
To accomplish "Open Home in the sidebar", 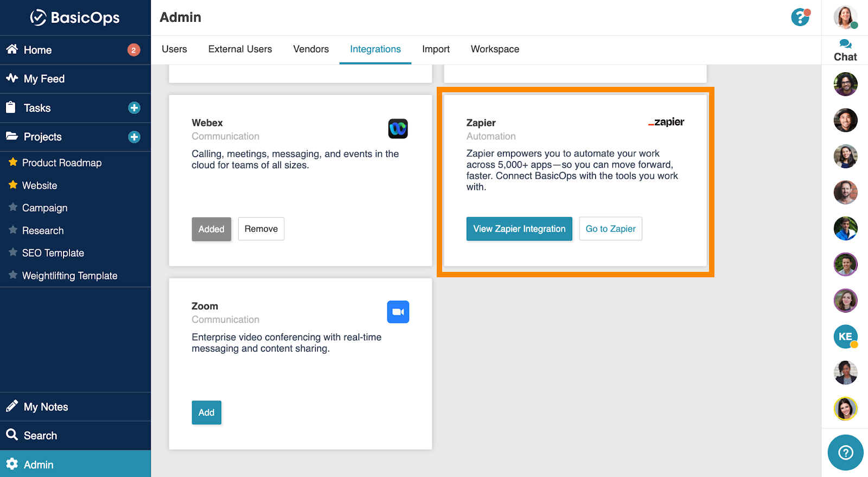I will tap(75, 50).
